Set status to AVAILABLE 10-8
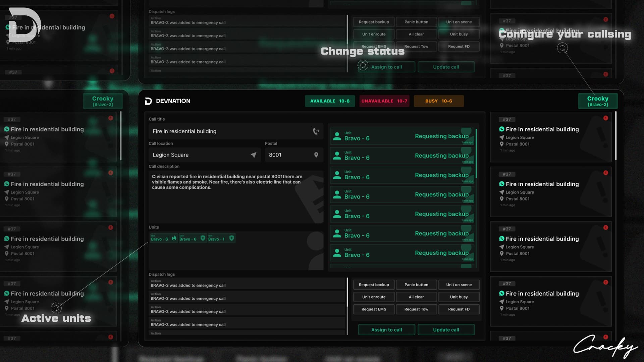The height and width of the screenshot is (362, 644). (x=330, y=101)
